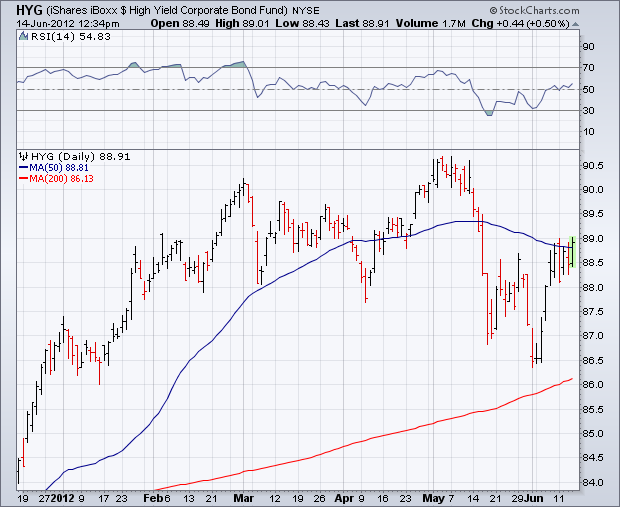The width and height of the screenshot is (620, 507).
Task: Click the May month label on date axis
Action: click(x=434, y=498)
